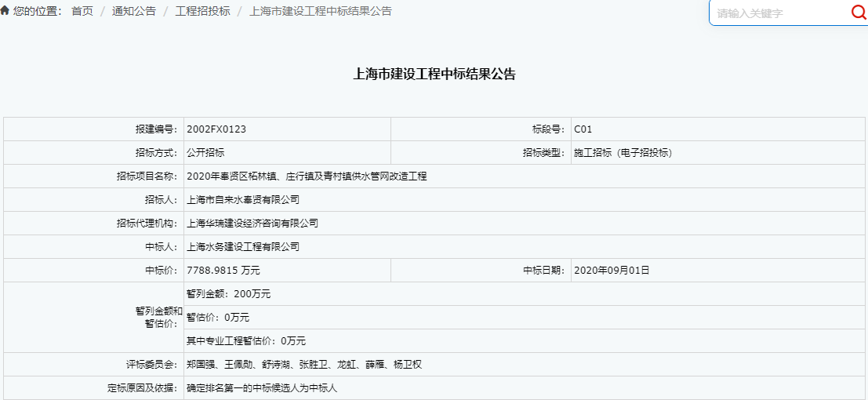This screenshot has height=400, width=868.
Task: Click the 暂列金额：200万元 row
Action: (228, 294)
